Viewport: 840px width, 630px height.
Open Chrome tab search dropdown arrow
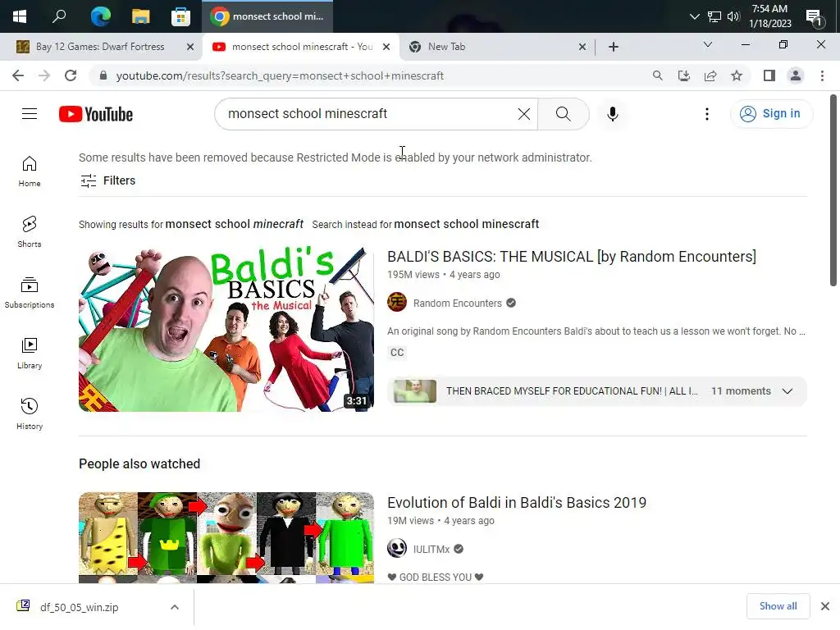pos(708,45)
